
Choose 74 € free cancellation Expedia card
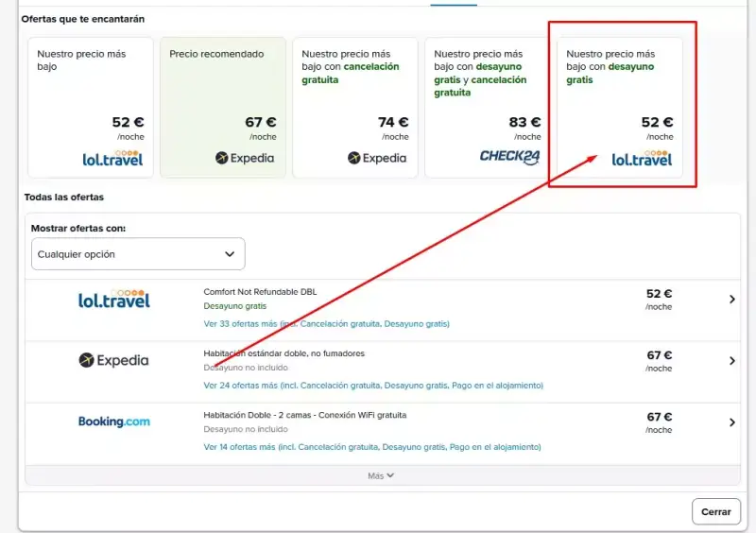pyautogui.click(x=355, y=108)
